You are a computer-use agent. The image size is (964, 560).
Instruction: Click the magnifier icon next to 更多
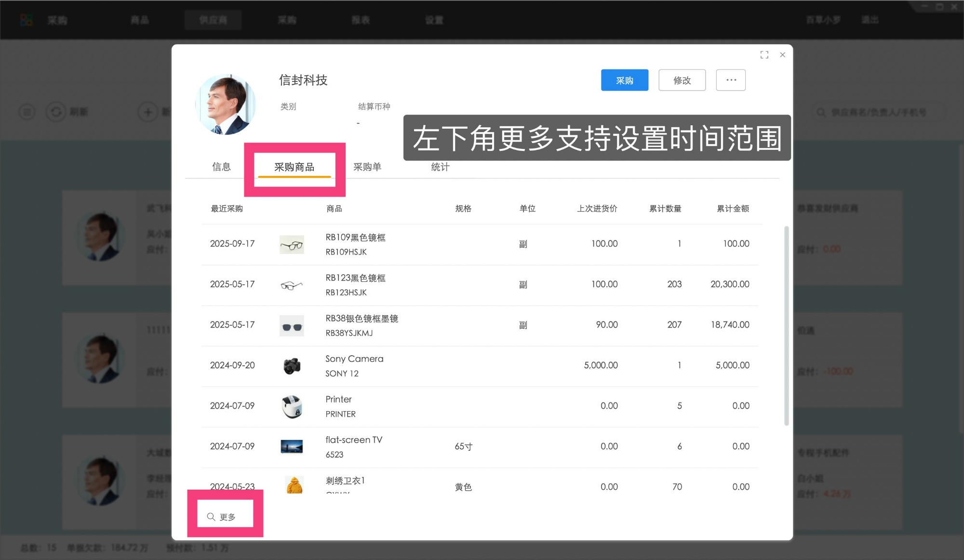pos(211,516)
